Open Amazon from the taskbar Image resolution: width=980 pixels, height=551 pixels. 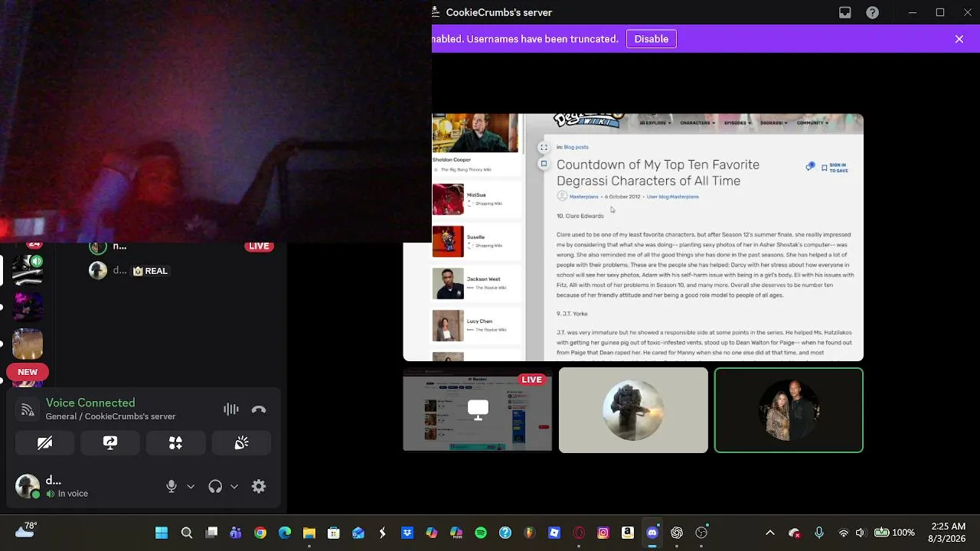(628, 533)
